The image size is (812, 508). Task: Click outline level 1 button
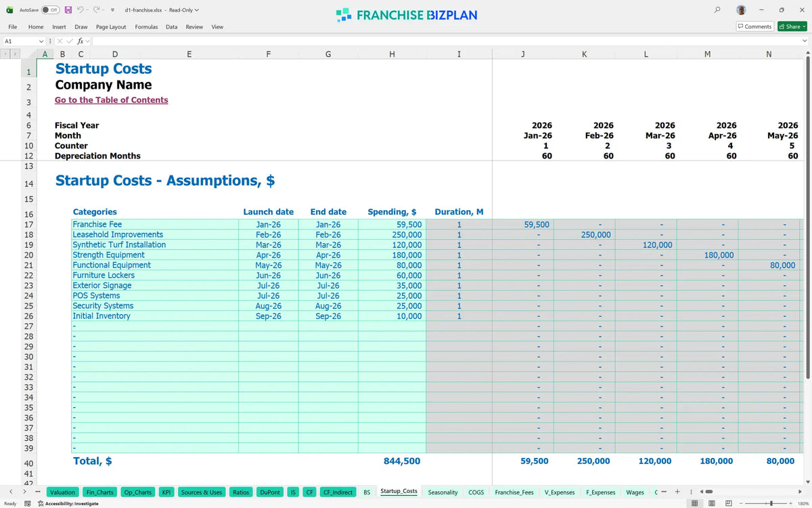tap(6, 54)
